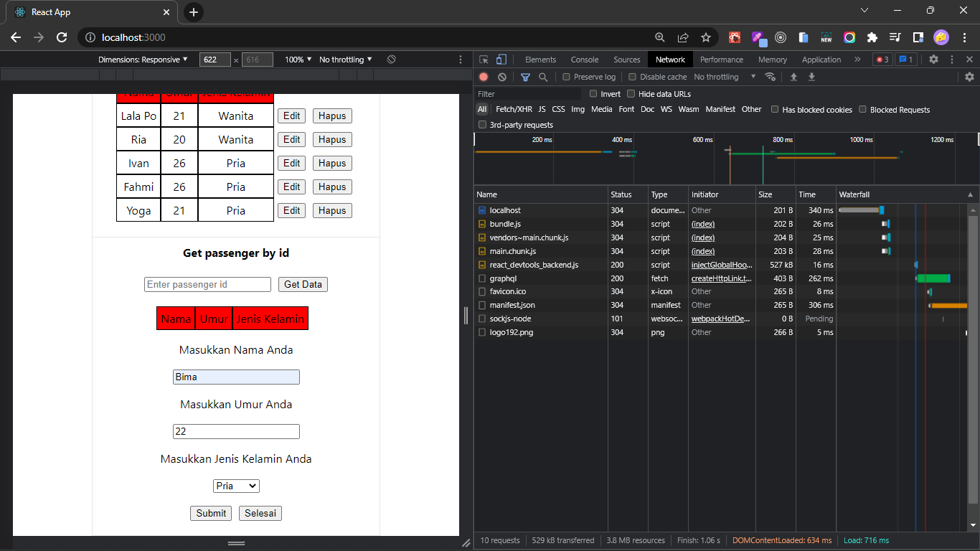Click the Enter passenger id input field
This screenshot has width=980, height=551.
(x=207, y=284)
